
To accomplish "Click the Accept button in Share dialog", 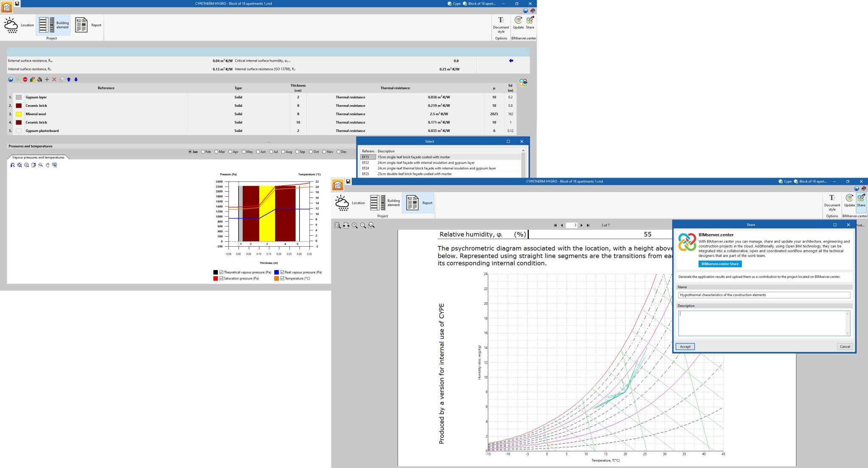I will pos(685,346).
